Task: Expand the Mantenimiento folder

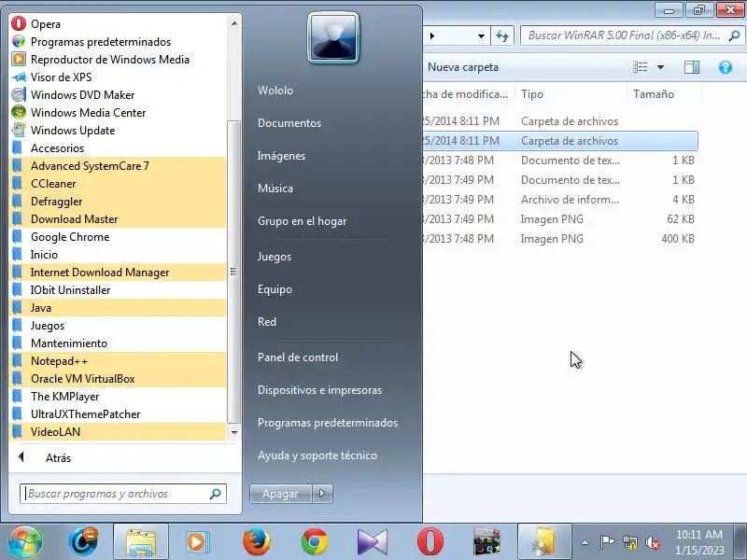Action: [118, 343]
